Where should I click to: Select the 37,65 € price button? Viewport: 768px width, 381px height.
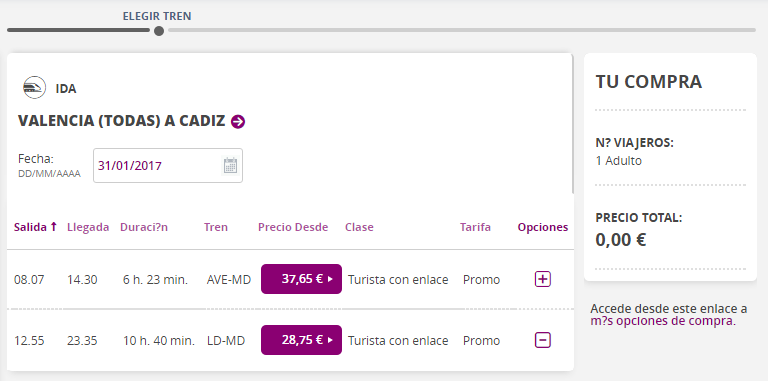point(301,279)
